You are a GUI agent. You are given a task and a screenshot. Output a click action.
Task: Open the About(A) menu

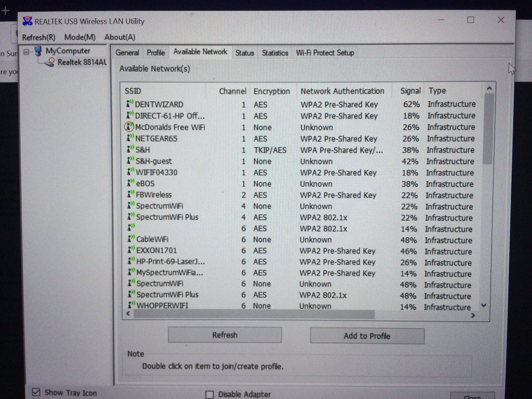[x=120, y=37]
